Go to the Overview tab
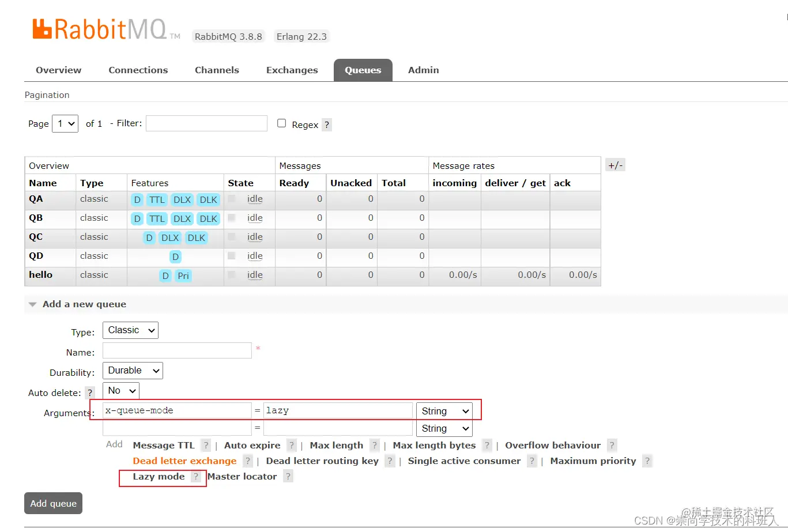 (x=58, y=70)
